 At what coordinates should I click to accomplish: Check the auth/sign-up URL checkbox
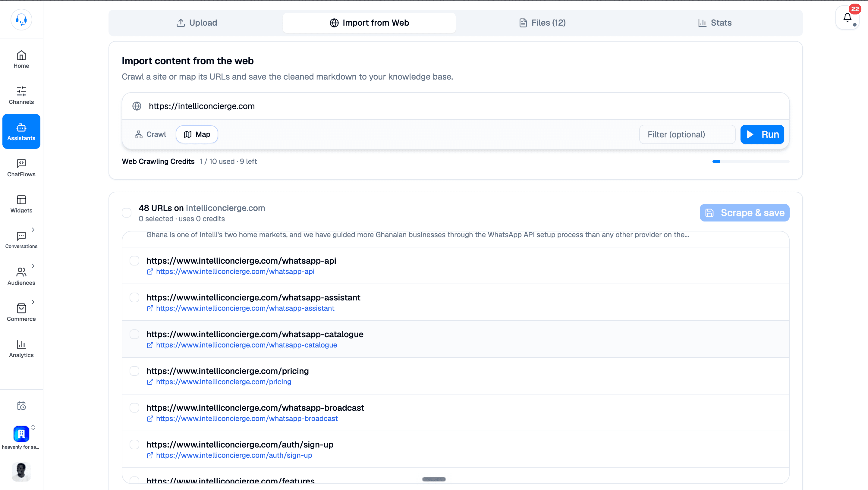134,444
